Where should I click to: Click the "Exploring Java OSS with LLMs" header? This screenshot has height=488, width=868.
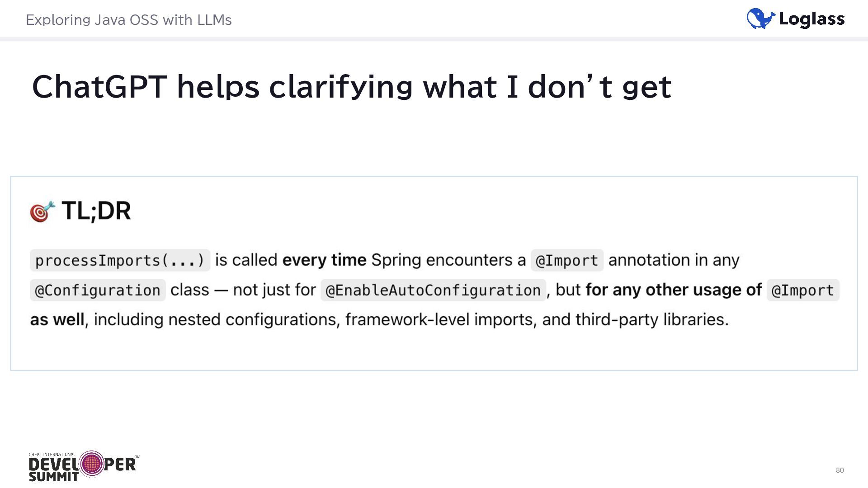(x=129, y=20)
